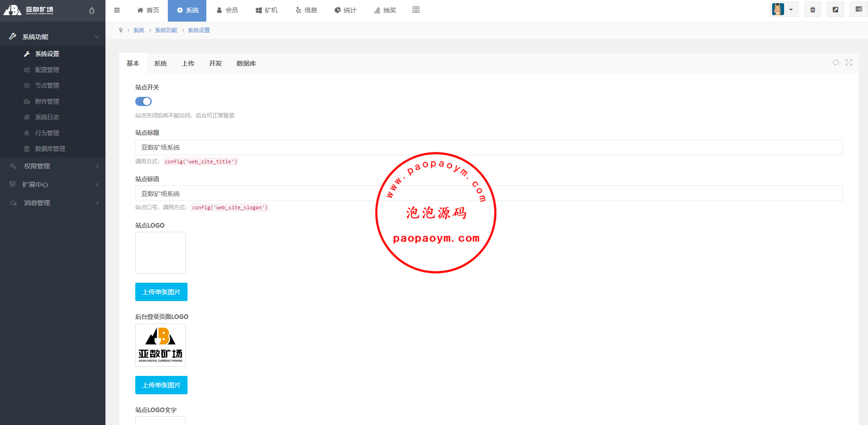Click the 系统功能 breadcrumb link
This screenshot has height=425, width=868.
pos(166,30)
